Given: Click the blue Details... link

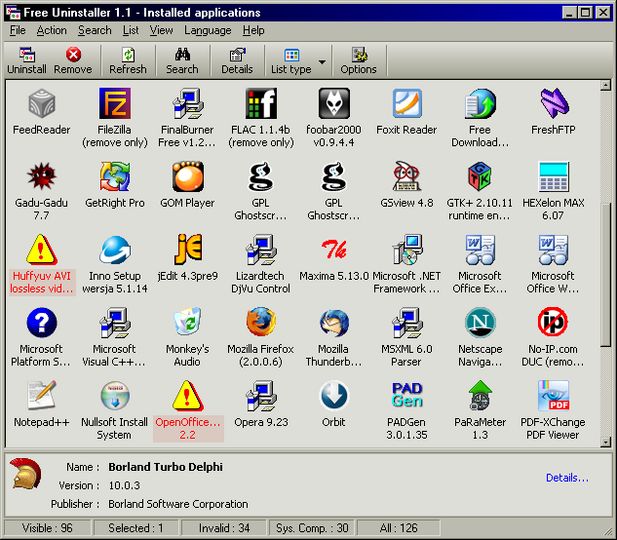Looking at the screenshot, I should (567, 478).
